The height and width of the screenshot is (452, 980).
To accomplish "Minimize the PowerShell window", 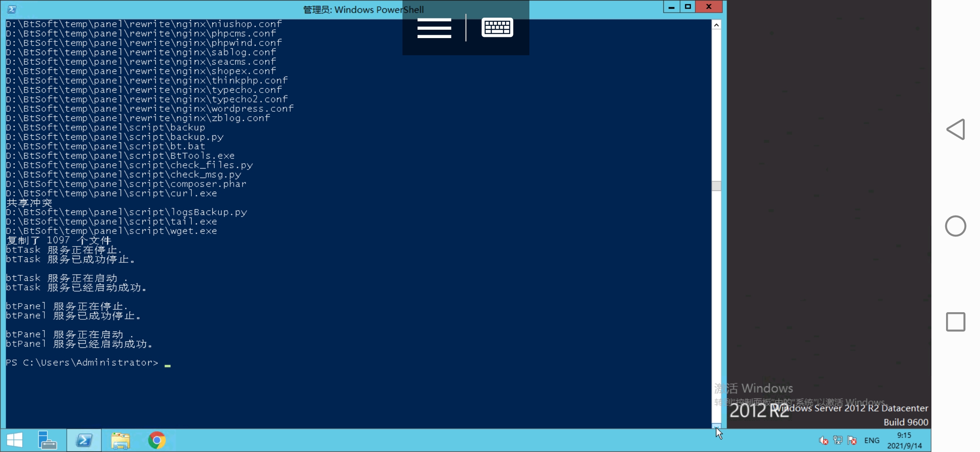I will [671, 7].
